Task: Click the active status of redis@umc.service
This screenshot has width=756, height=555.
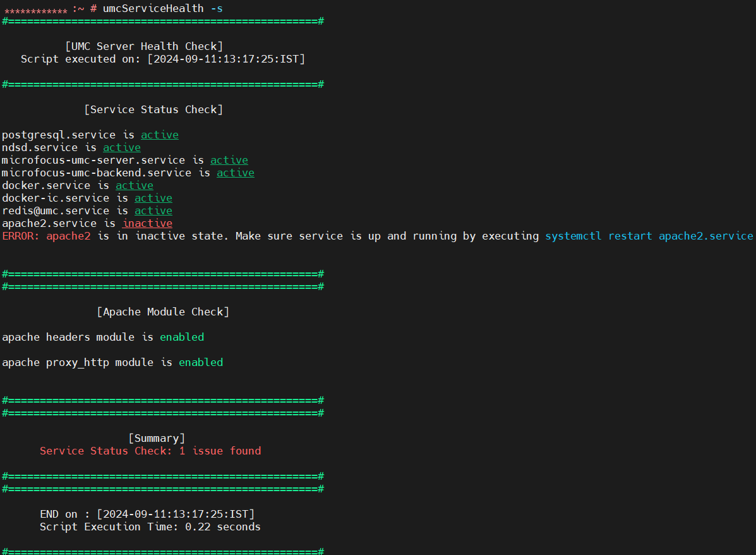Action: (x=153, y=211)
